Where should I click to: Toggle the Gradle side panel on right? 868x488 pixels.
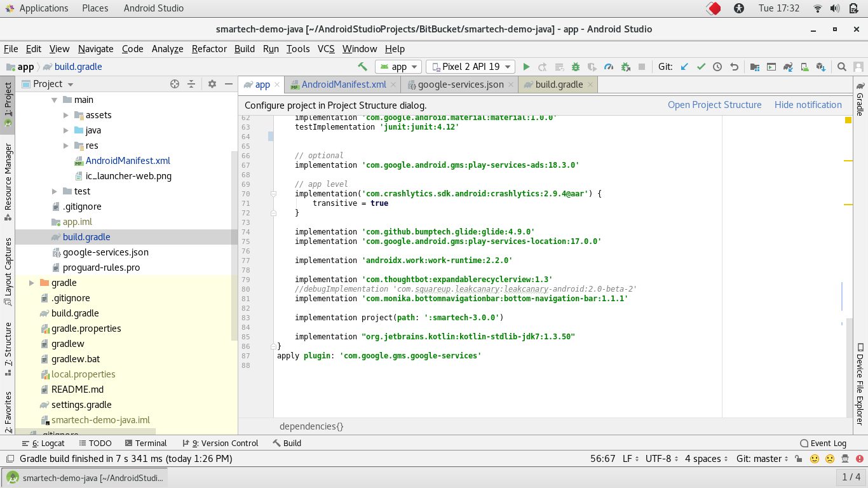click(x=860, y=100)
